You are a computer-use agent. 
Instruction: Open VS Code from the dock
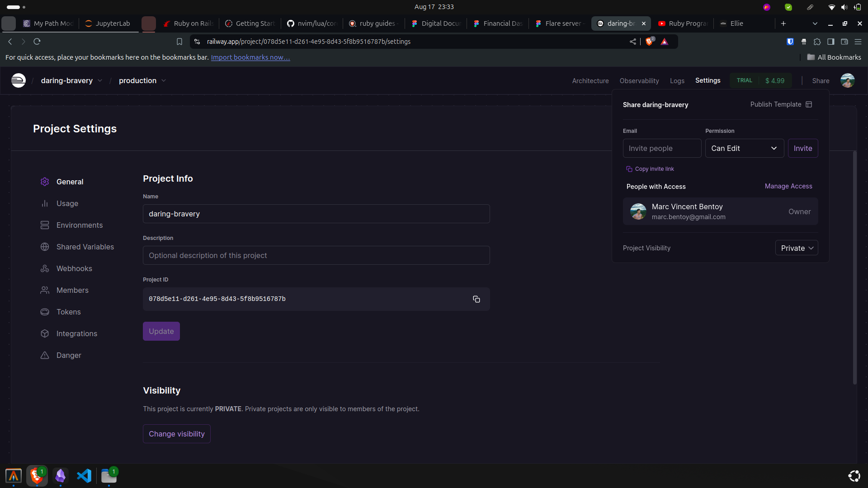(84, 476)
